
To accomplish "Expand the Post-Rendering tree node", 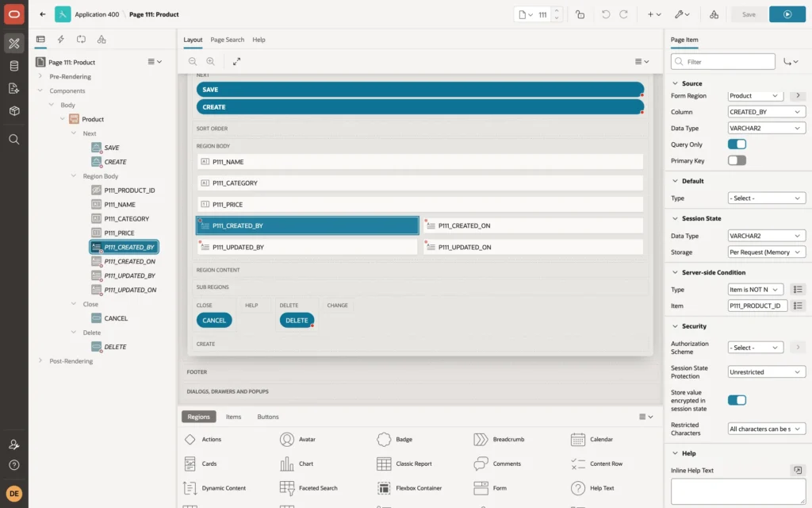I will pos(40,361).
